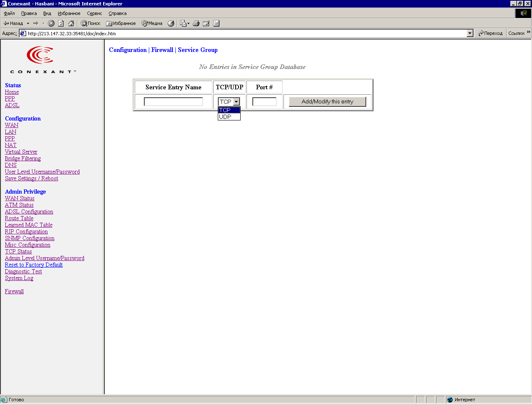
Task: Open the Правка menu
Action: (29, 13)
